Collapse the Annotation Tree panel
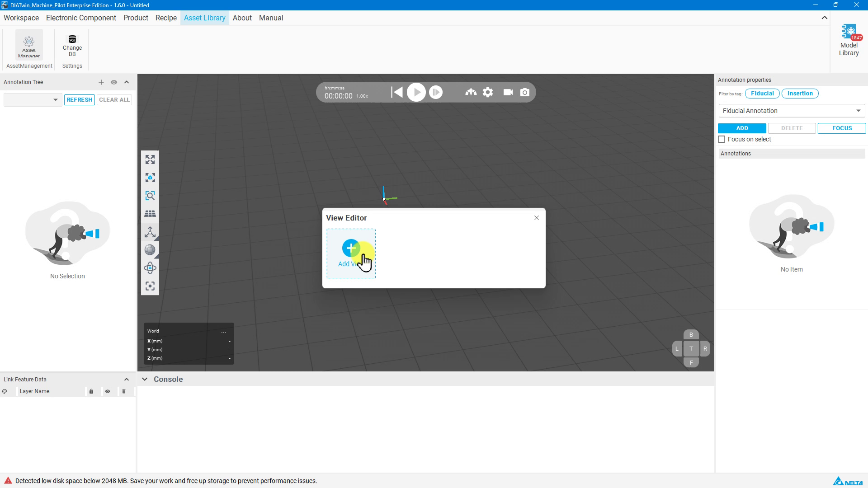This screenshot has width=868, height=488. pos(127,82)
